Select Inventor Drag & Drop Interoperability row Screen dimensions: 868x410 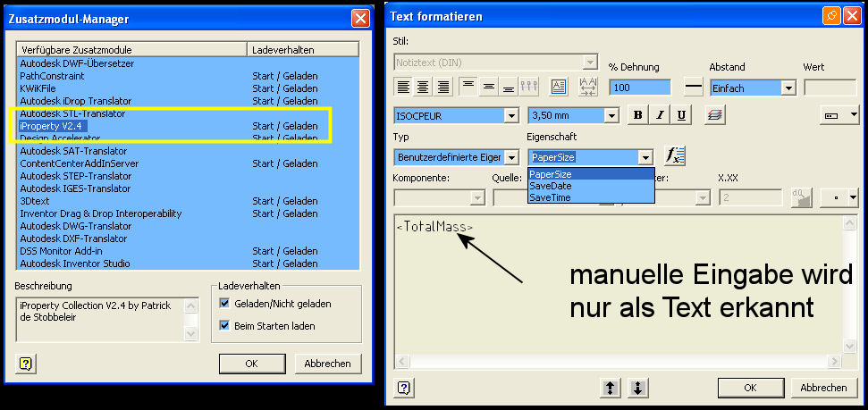(x=189, y=213)
